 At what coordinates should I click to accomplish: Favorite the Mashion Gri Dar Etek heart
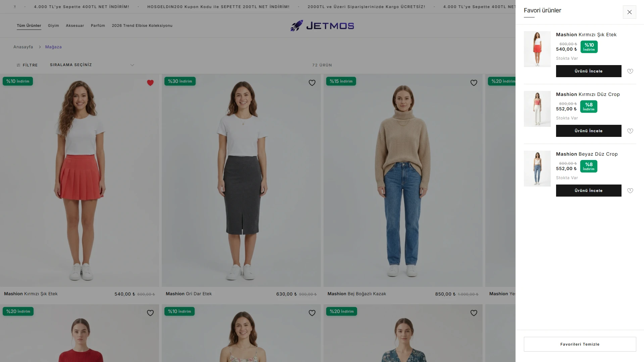(x=312, y=83)
